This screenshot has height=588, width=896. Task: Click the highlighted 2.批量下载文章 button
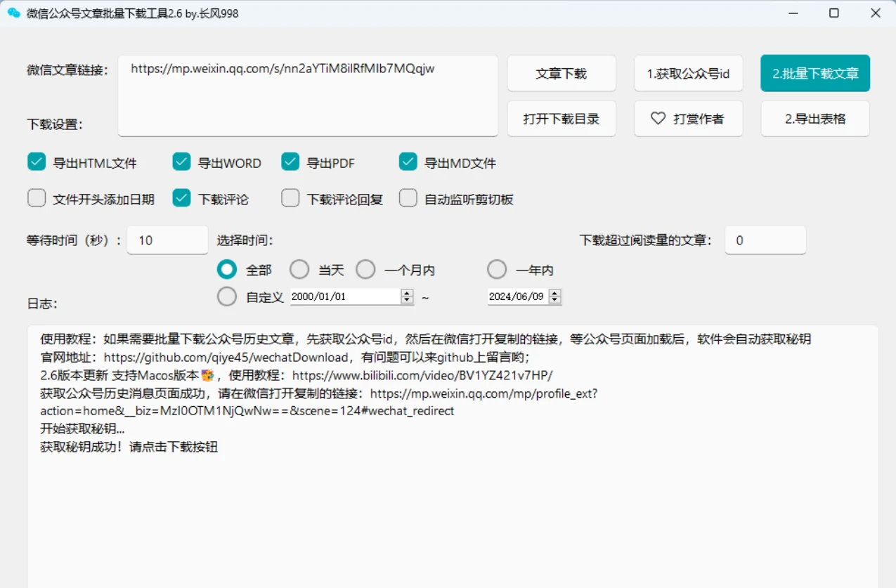[x=814, y=72]
